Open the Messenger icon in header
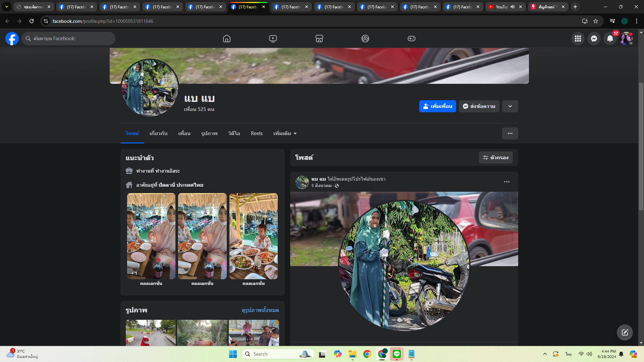 coord(594,39)
